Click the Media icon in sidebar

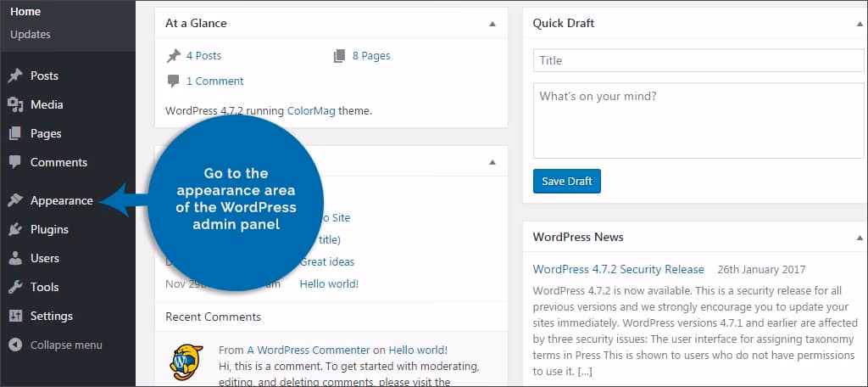click(x=15, y=104)
